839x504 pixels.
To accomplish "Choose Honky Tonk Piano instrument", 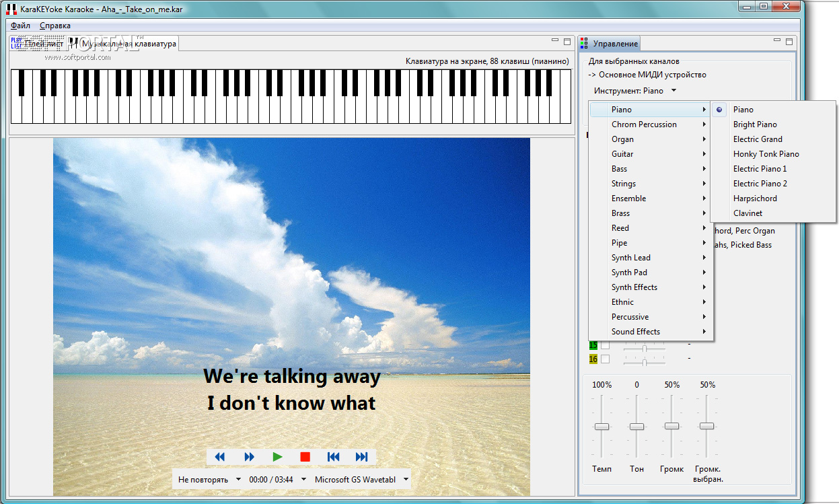I will (772, 154).
